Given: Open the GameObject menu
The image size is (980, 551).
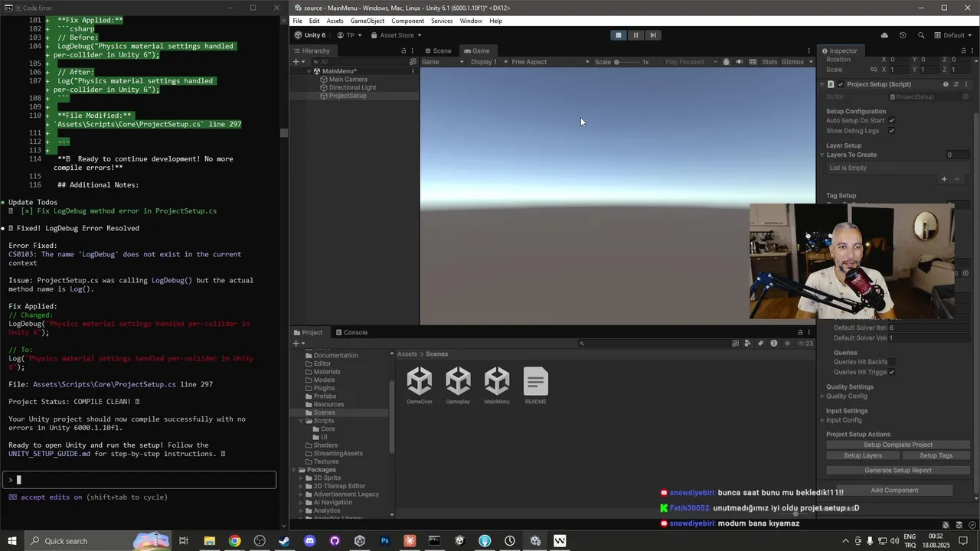Looking at the screenshot, I should click(367, 21).
